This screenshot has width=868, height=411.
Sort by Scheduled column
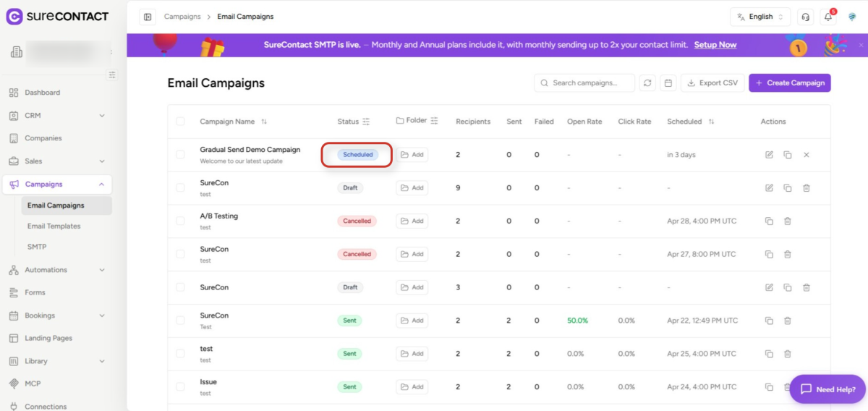[711, 122]
